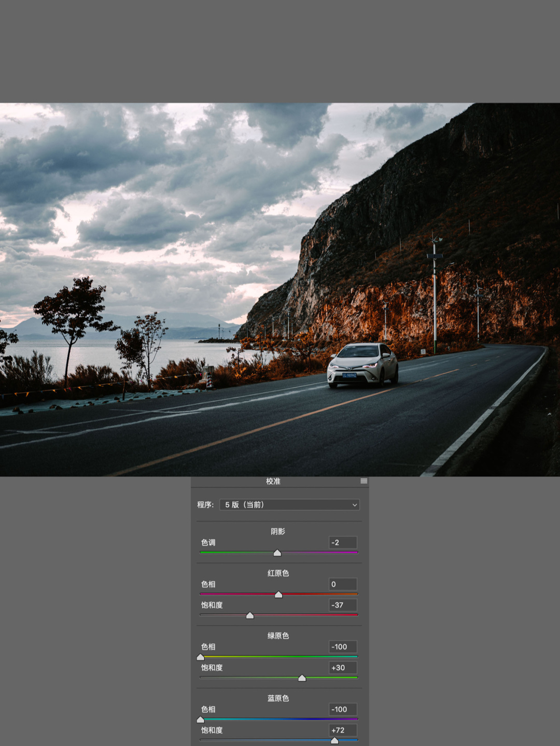Click the 阴影 section label
The width and height of the screenshot is (560, 746).
pyautogui.click(x=278, y=531)
